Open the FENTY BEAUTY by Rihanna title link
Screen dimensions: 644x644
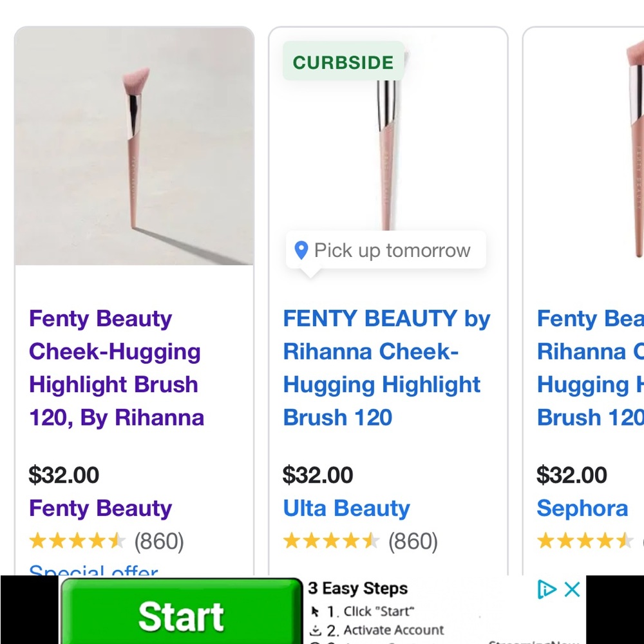(x=386, y=368)
